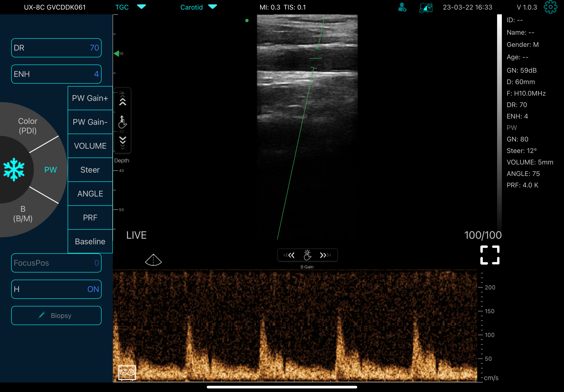Enter fullscreen with corner brackets icon
This screenshot has width=564, height=392.
point(490,255)
